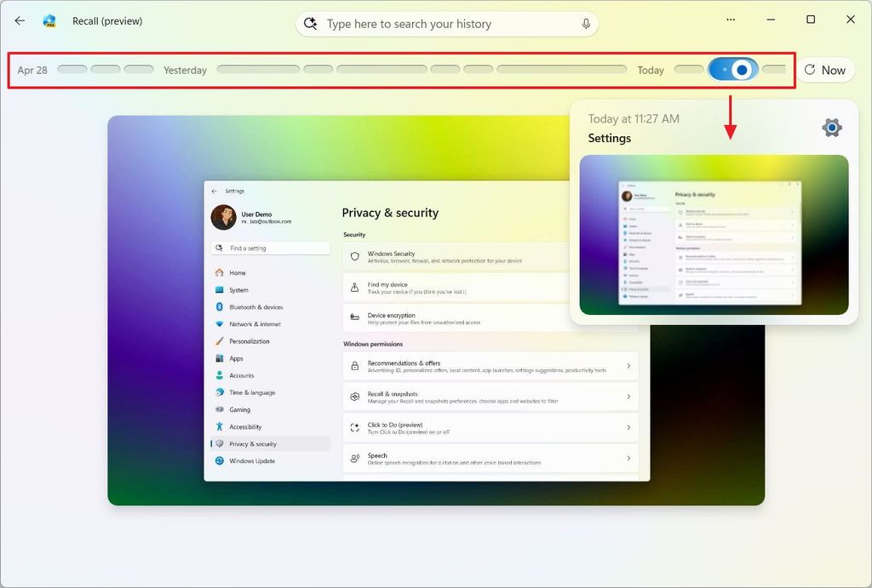
Task: Click the Maximize window button
Action: pos(811,20)
